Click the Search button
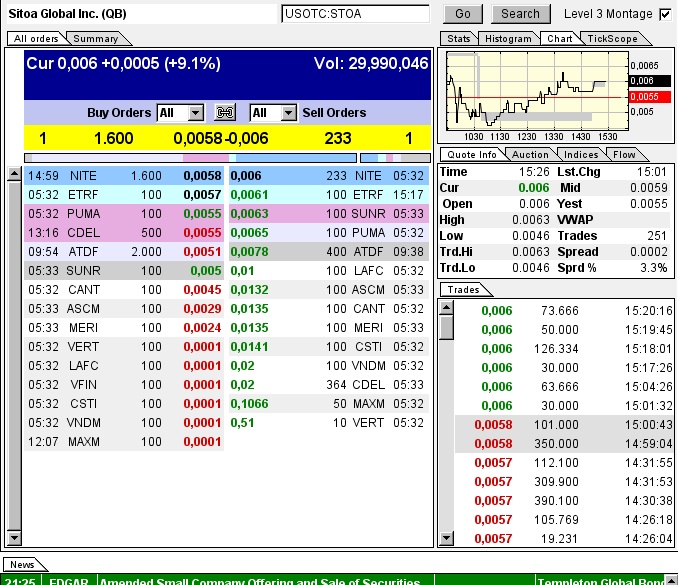678x585 pixels. click(x=521, y=14)
